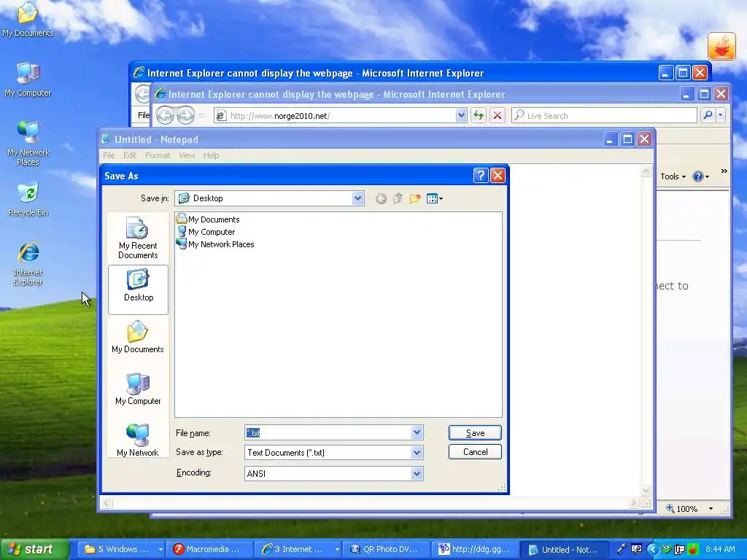Viewport: 747px width, 560px height.
Task: Click Up One Level icon in Save As
Action: [x=398, y=198]
